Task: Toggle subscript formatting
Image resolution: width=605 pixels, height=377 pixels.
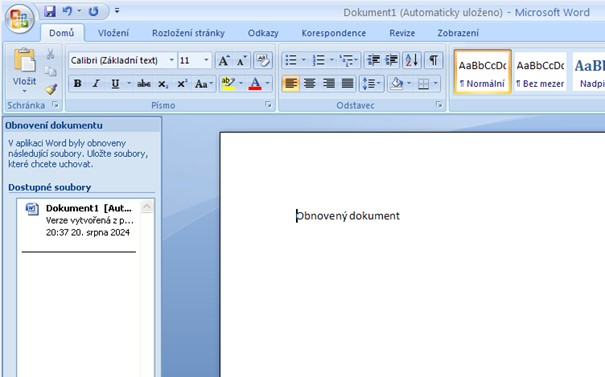Action: click(x=163, y=84)
